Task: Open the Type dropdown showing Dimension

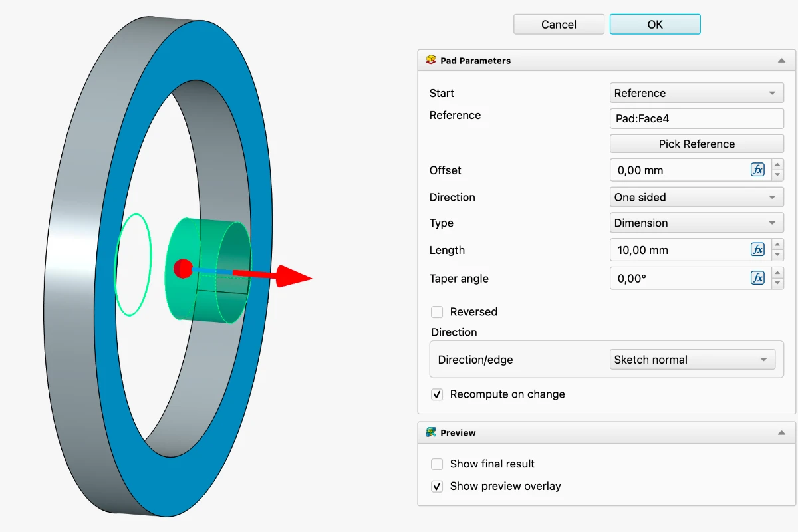Action: [x=697, y=223]
